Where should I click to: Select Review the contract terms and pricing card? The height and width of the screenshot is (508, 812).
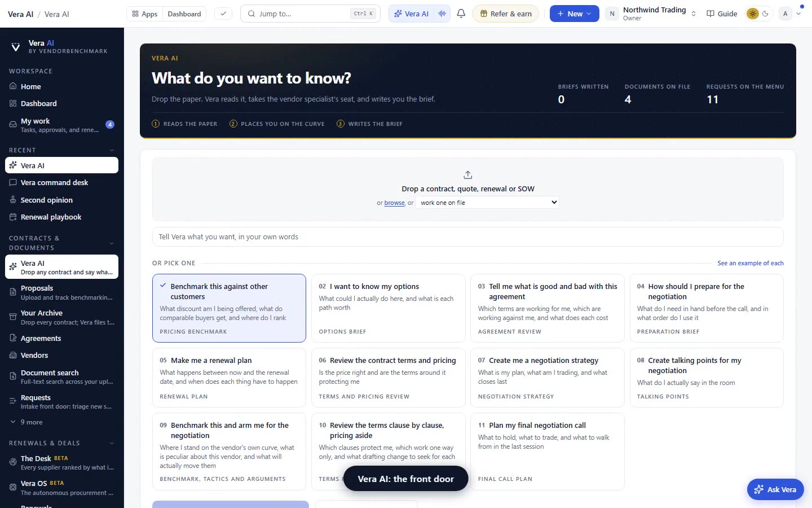tap(388, 378)
